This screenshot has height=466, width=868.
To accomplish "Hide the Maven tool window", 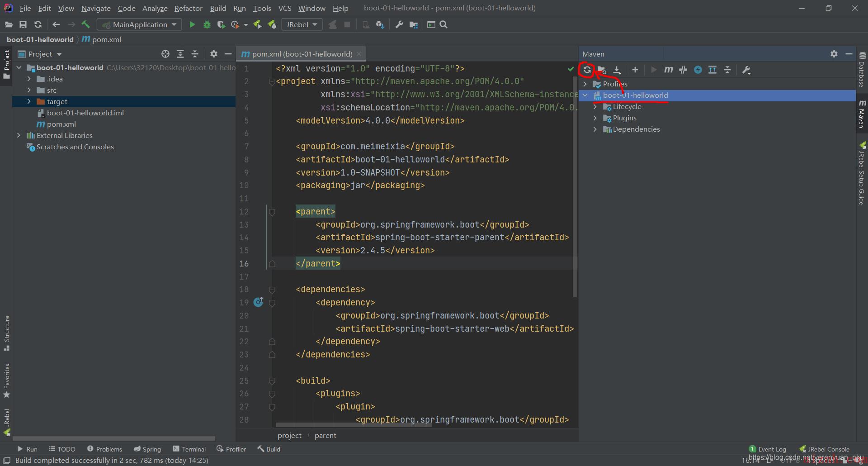I will 849,54.
